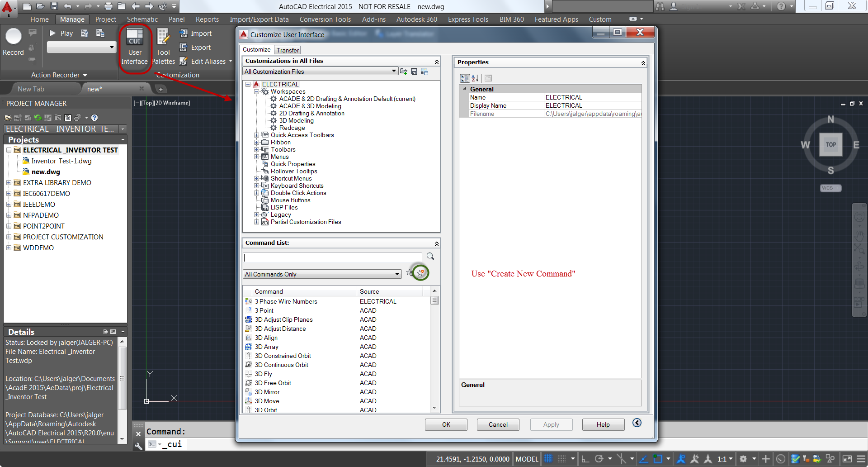Open CUI User Interface tool
Screen dimensions: 868x467
pyautogui.click(x=135, y=47)
